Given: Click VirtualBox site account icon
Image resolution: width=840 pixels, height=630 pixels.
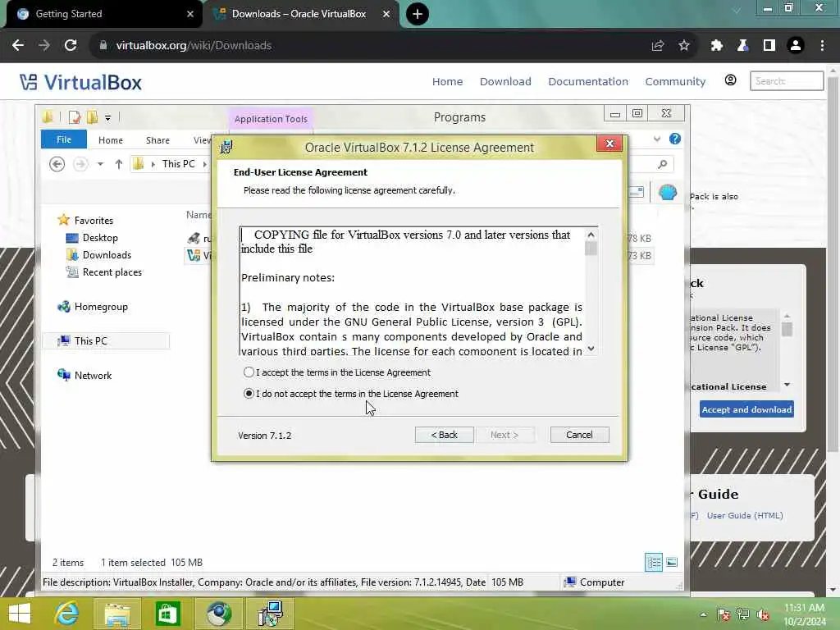Looking at the screenshot, I should [730, 80].
